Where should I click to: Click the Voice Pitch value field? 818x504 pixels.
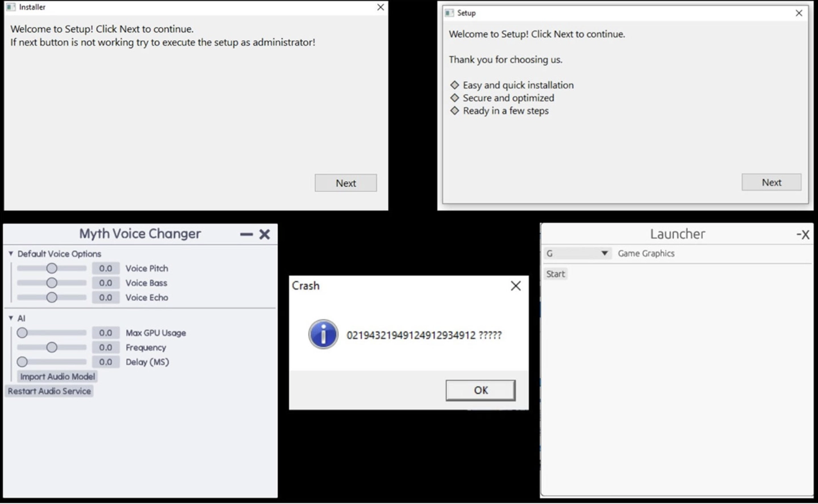[106, 268]
